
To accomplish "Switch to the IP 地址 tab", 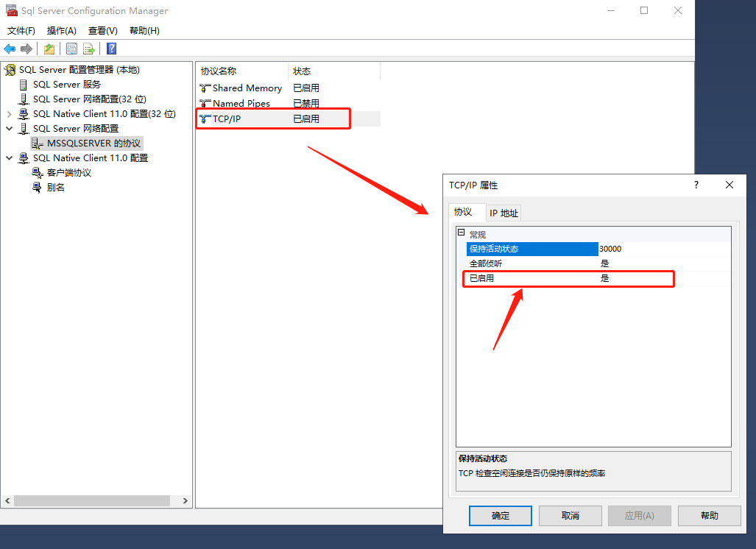I will click(x=504, y=213).
